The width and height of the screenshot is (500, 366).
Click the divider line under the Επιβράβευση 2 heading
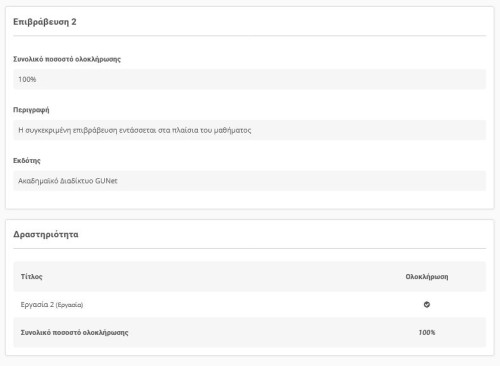[249, 36]
